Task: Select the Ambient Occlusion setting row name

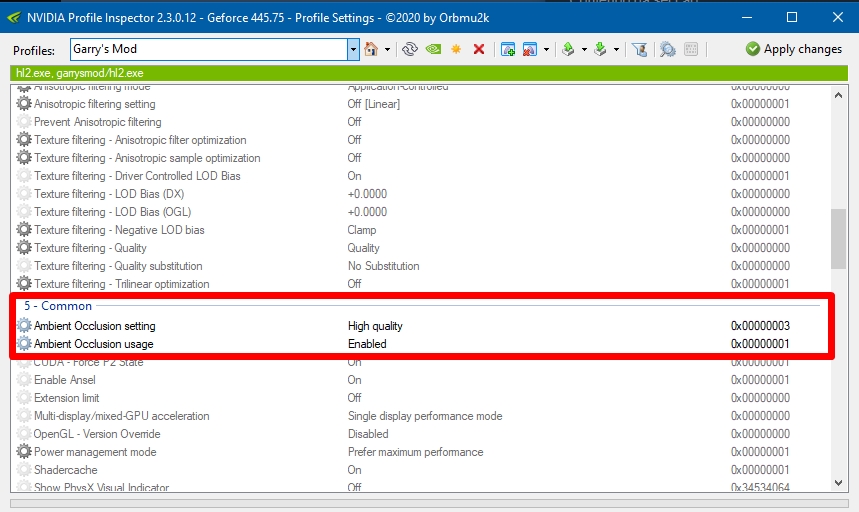Action: pos(95,326)
